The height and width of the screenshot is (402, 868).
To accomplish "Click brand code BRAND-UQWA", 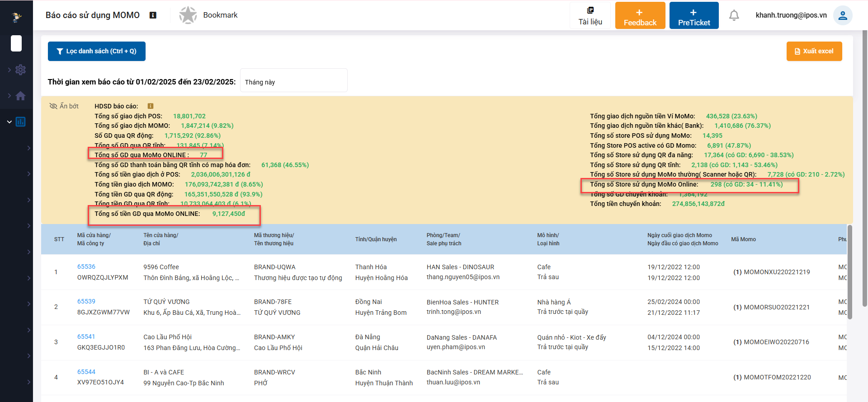I will pos(274,267).
